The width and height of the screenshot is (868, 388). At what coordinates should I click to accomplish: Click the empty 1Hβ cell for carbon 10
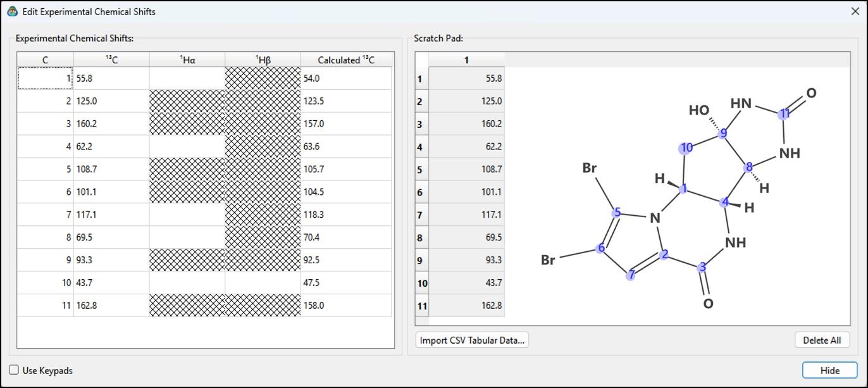[263, 283]
